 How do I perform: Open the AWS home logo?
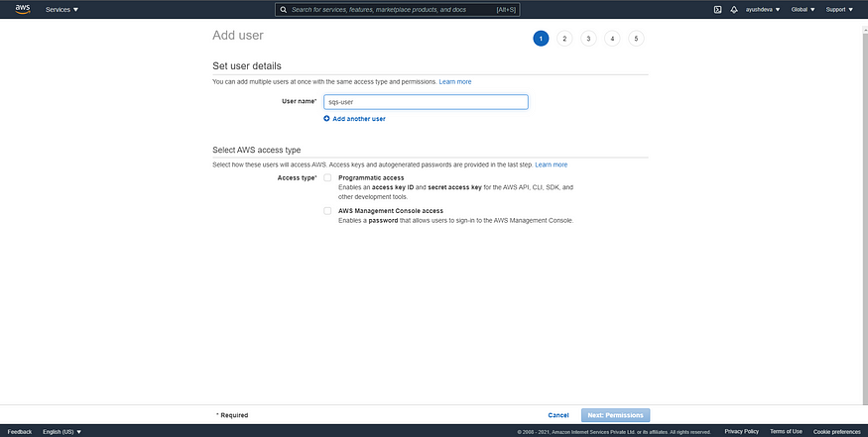click(x=23, y=9)
